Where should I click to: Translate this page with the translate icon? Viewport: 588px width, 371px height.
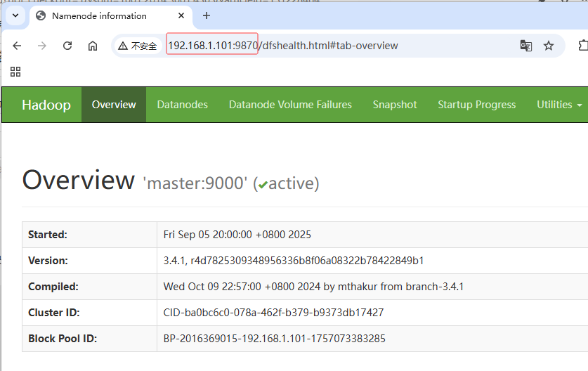pos(525,46)
